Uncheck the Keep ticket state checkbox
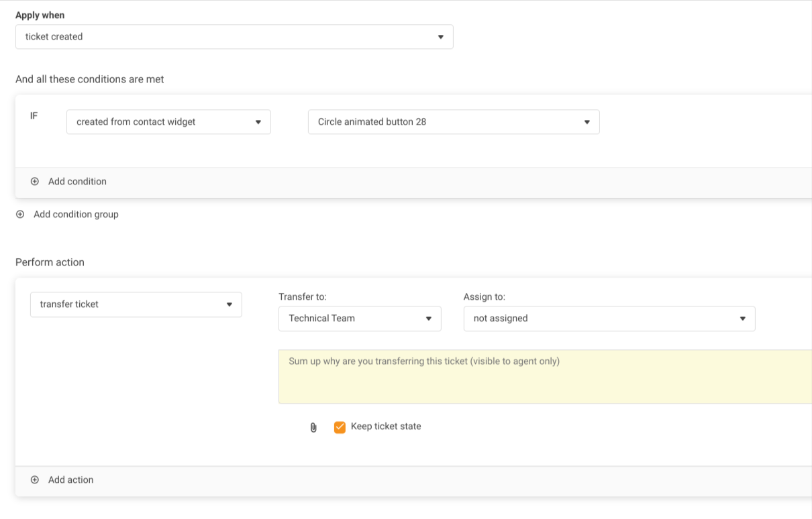The width and height of the screenshot is (812, 519). pos(340,427)
